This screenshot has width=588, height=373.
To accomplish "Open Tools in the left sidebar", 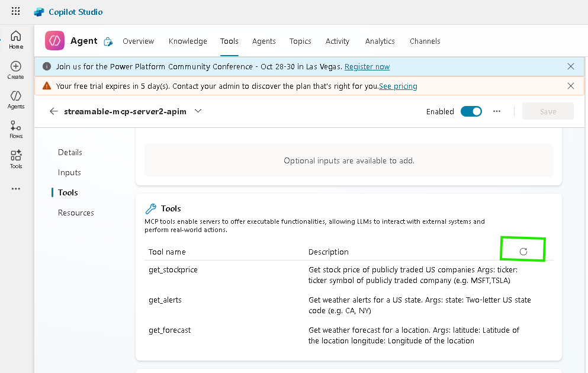I will coord(16,159).
